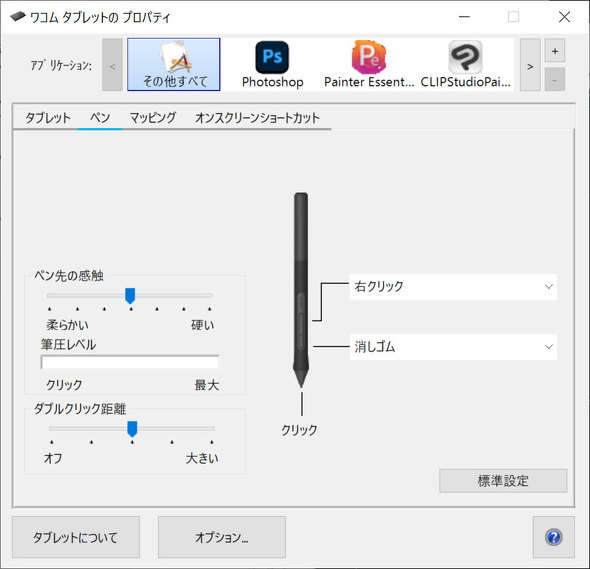This screenshot has width=590, height=569.
Task: Click the オフ label under double-click distance
Action: coord(53,458)
